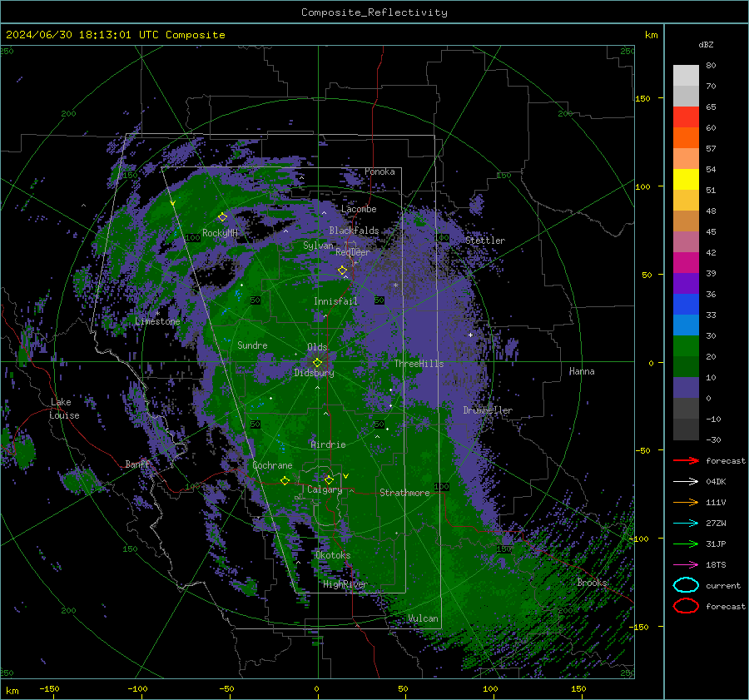Click the green 31JP arrow legend icon
The width and height of the screenshot is (749, 700).
686,544
